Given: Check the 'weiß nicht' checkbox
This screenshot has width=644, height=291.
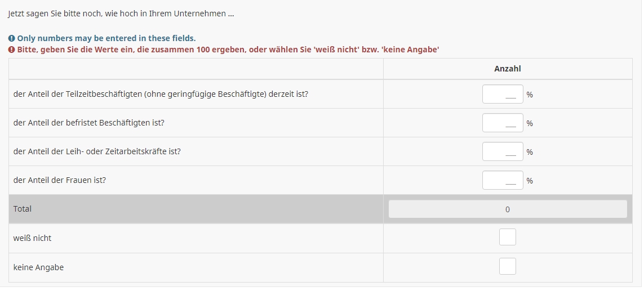Looking at the screenshot, I should tap(507, 238).
